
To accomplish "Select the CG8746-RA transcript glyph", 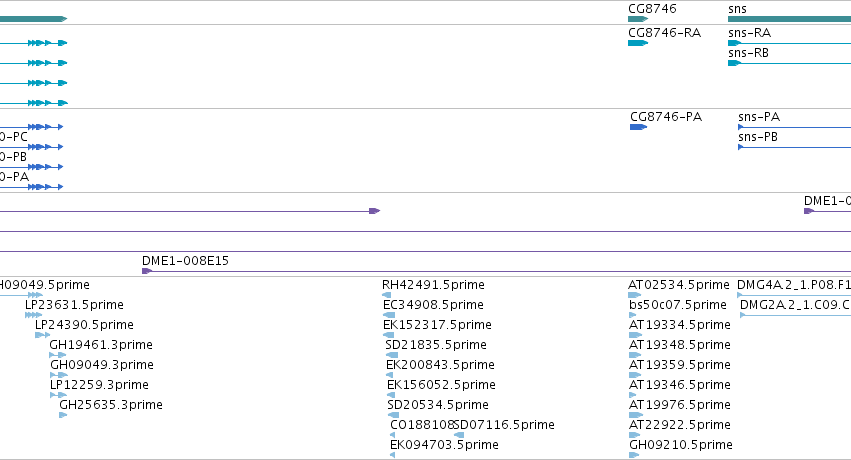I will point(638,43).
